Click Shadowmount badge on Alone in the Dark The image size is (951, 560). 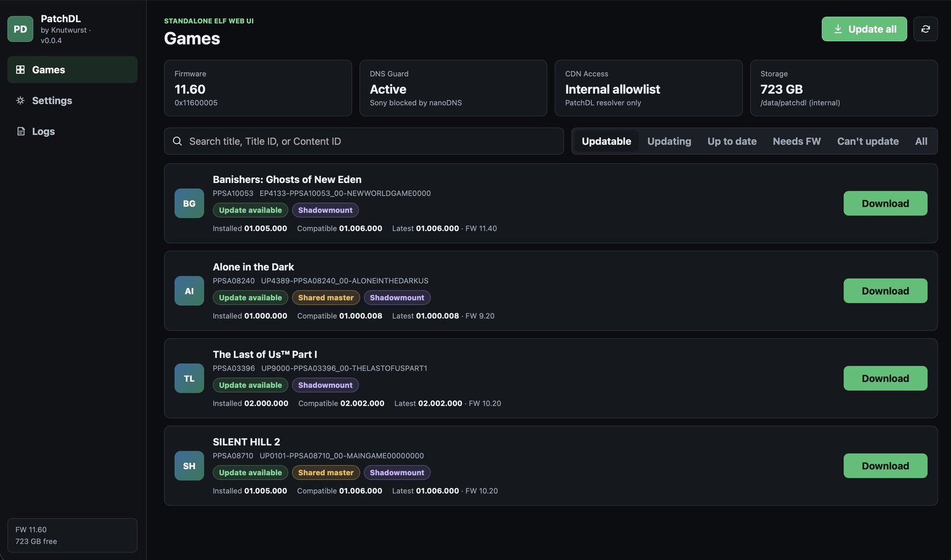(397, 298)
